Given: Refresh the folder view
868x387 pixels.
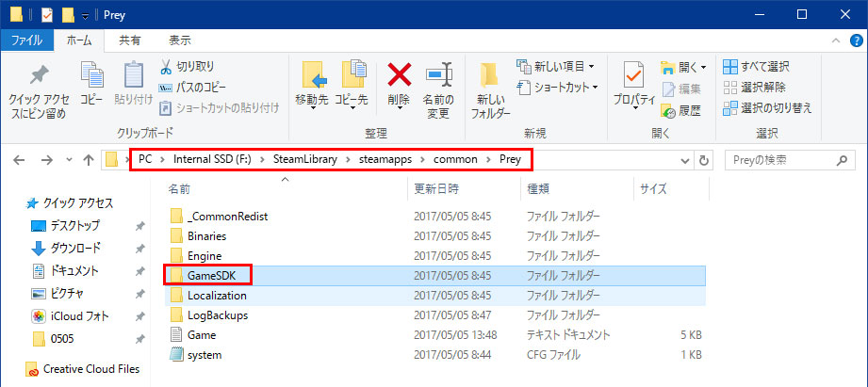Looking at the screenshot, I should coord(704,161).
